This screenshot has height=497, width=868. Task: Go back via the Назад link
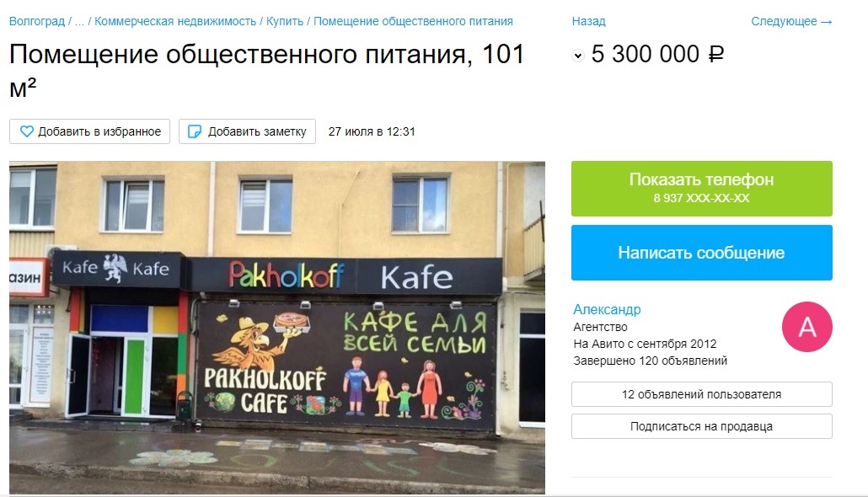click(588, 22)
